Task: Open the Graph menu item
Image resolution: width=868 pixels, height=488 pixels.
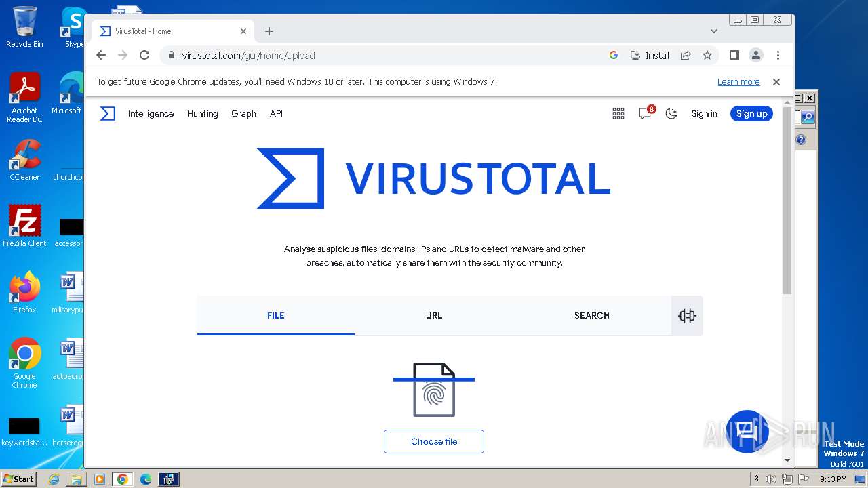Action: point(244,114)
